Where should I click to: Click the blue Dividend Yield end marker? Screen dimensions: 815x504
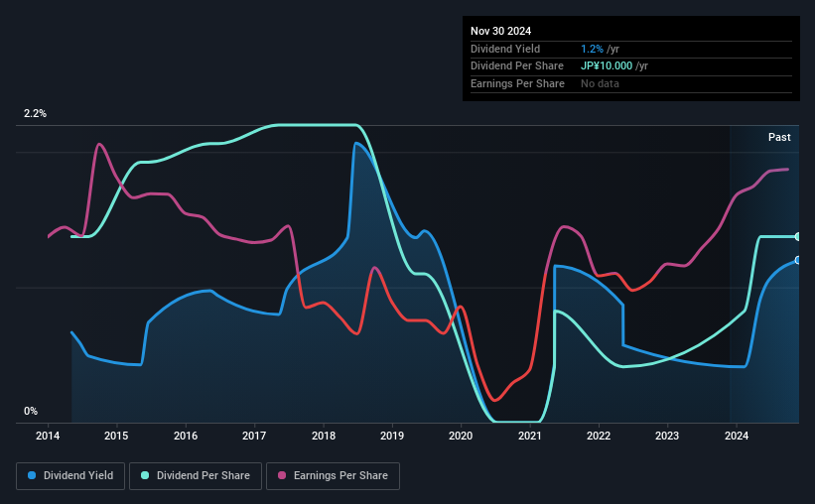[x=798, y=260]
